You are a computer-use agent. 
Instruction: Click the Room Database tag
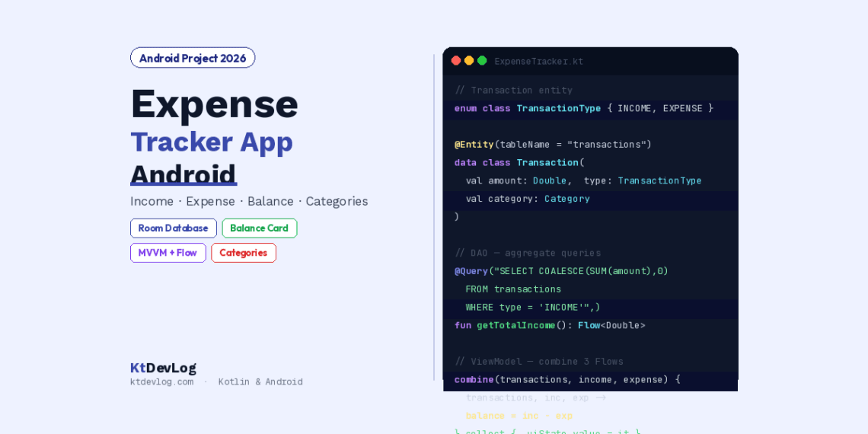coord(174,228)
